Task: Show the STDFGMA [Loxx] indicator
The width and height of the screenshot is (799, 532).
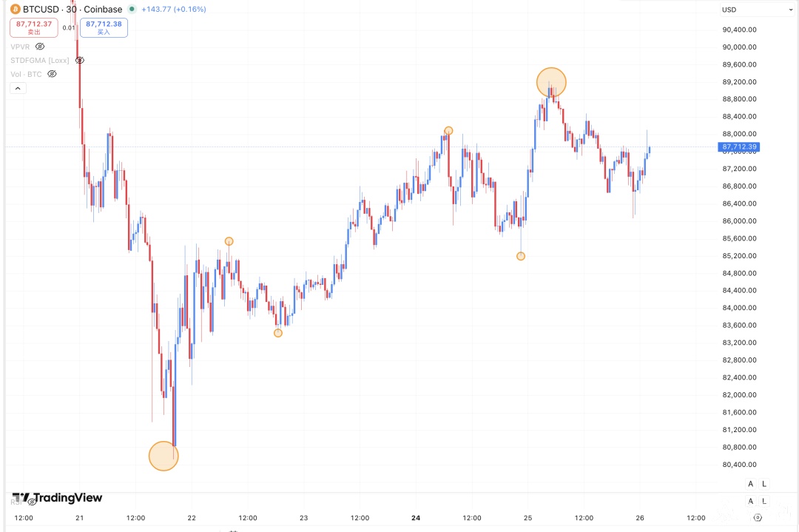Action: tap(80, 60)
